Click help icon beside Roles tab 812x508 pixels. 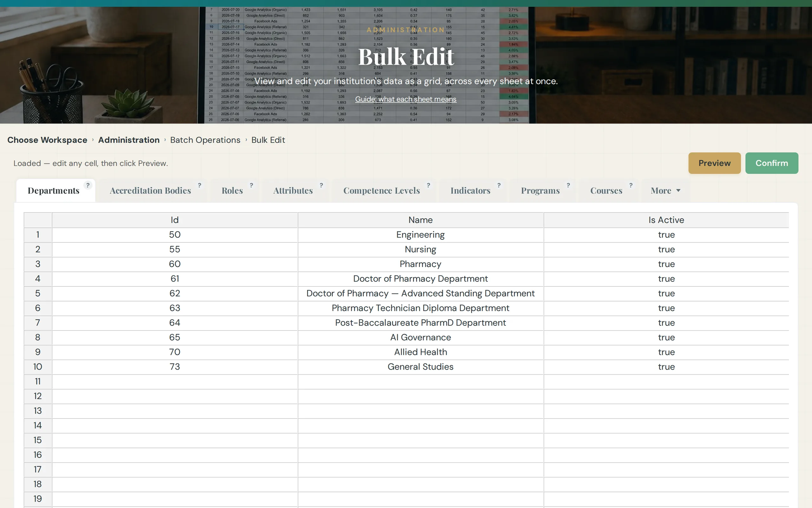(251, 185)
